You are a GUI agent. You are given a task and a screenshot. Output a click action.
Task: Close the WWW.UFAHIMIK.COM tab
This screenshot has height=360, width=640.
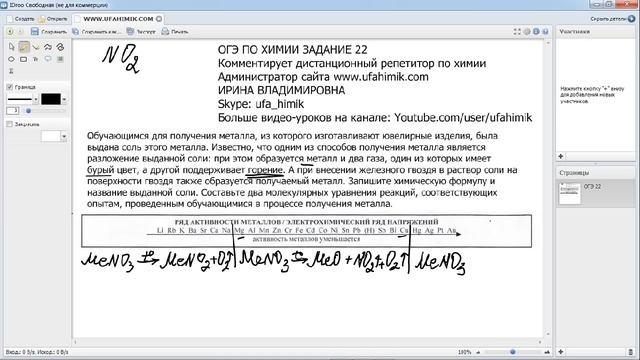click(159, 19)
